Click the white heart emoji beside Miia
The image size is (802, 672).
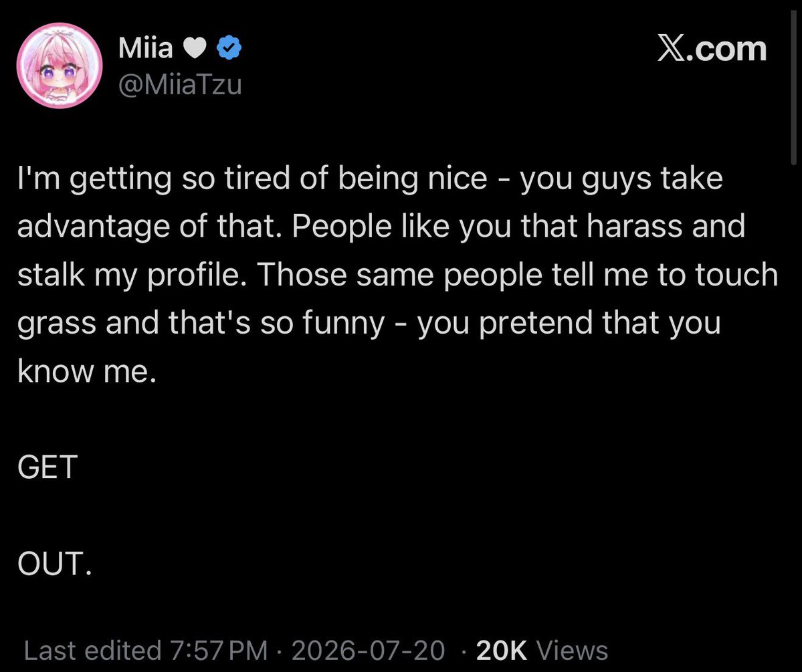coord(195,49)
